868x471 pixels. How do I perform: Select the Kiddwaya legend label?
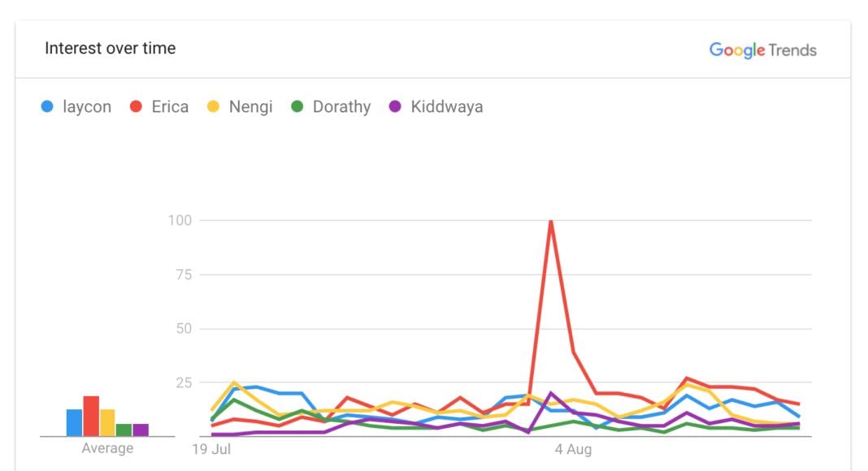(x=446, y=106)
